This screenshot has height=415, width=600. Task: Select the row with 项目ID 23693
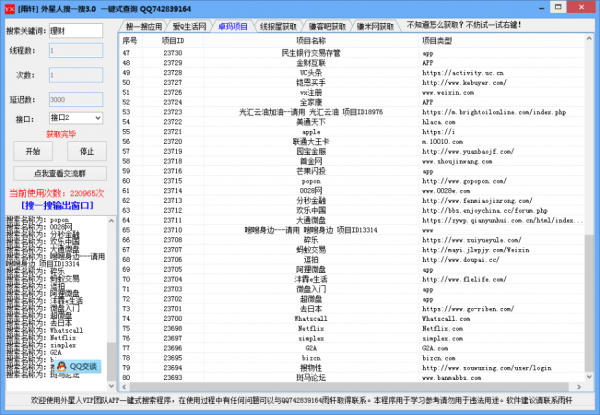coord(352,378)
